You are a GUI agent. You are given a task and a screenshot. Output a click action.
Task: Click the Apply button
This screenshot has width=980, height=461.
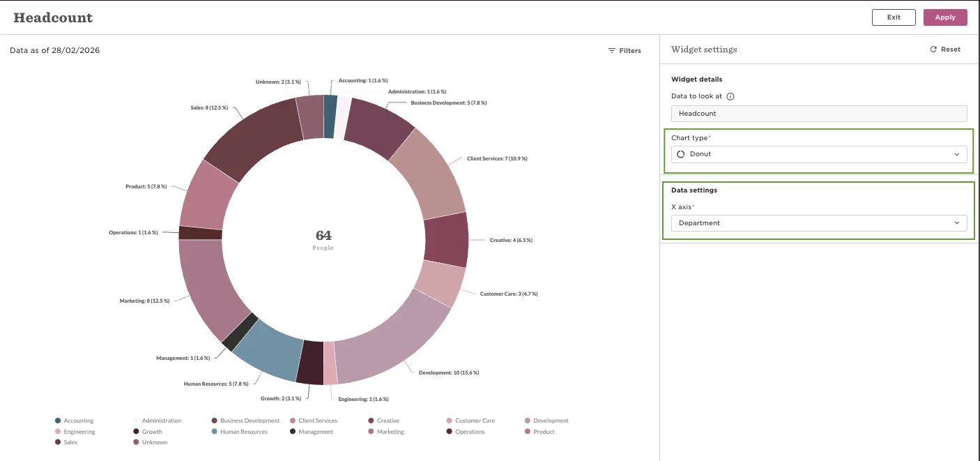[945, 17]
